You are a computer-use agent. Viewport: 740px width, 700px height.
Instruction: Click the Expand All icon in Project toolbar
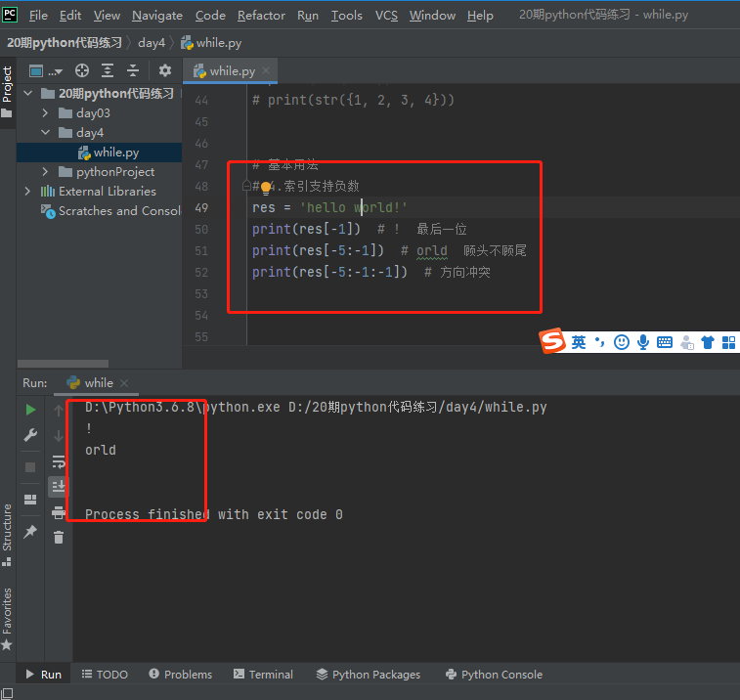108,70
